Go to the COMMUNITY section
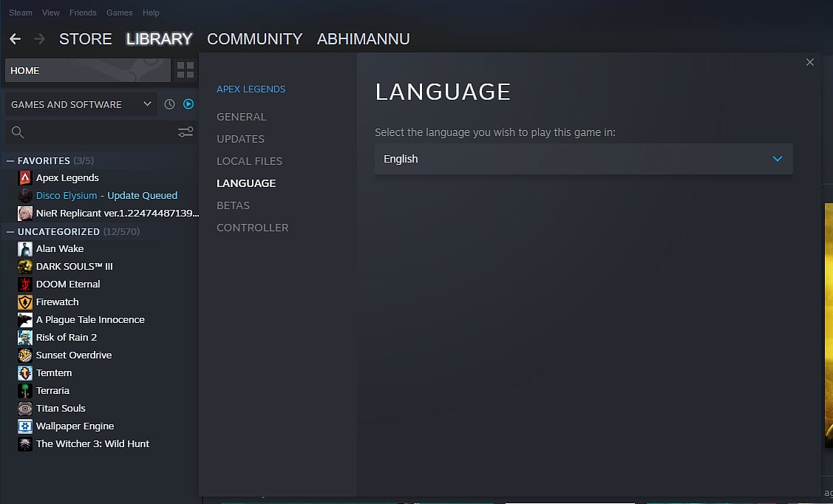The width and height of the screenshot is (833, 504). tap(254, 38)
